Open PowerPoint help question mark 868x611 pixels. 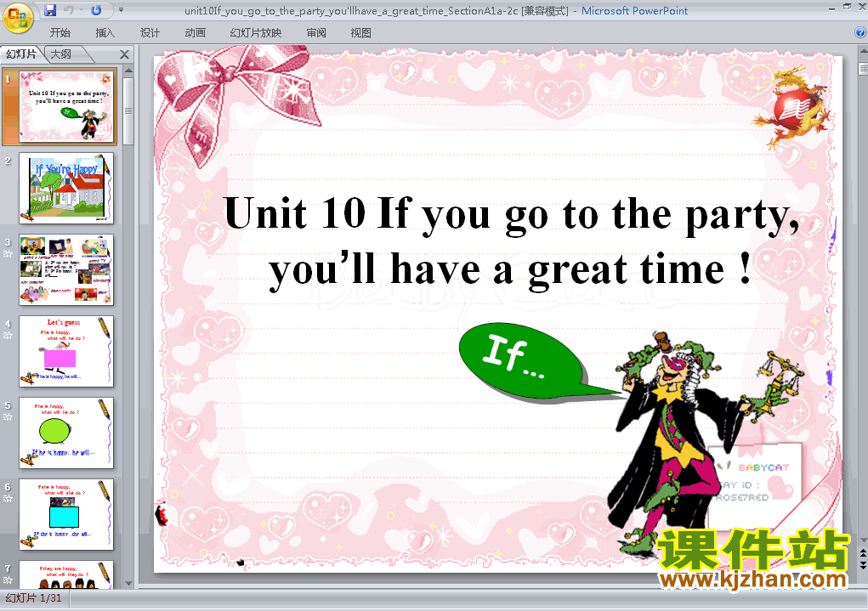coord(860,32)
